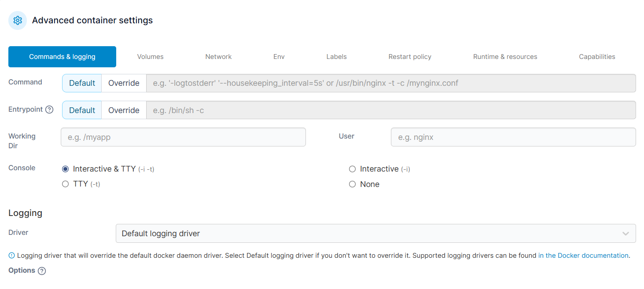Choose Override for the Entrypoint setting
The height and width of the screenshot is (289, 644).
(x=124, y=110)
